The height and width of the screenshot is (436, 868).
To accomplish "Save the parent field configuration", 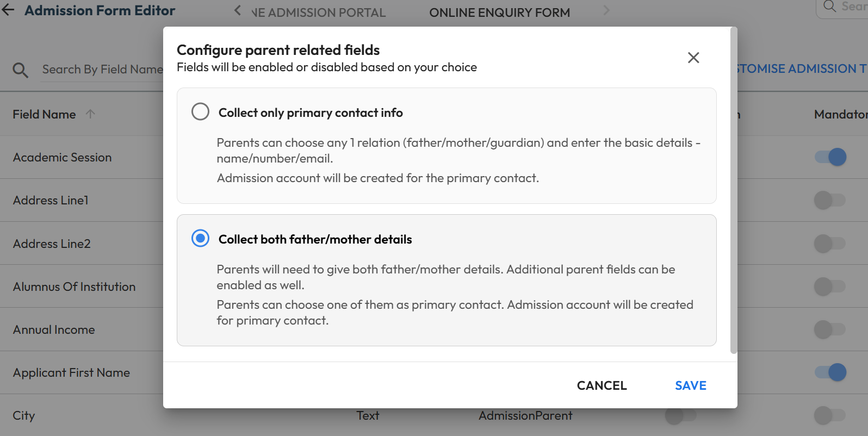I will [x=690, y=385].
